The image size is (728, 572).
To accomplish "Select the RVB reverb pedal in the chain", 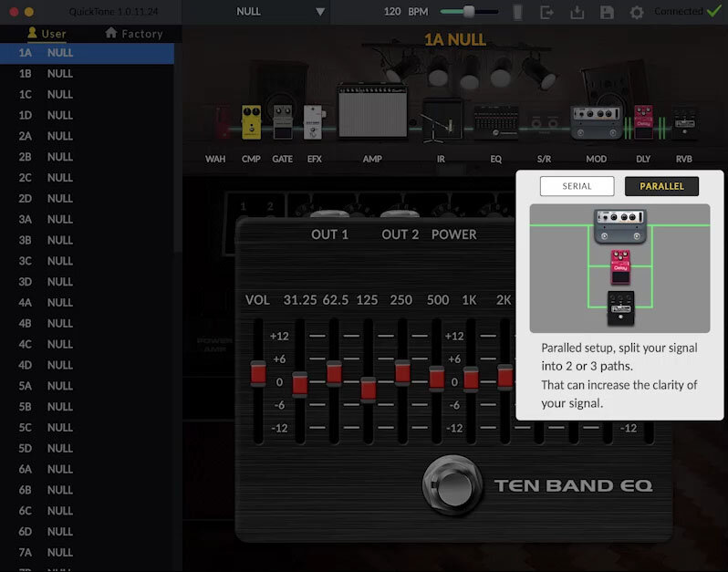I will coord(684,122).
